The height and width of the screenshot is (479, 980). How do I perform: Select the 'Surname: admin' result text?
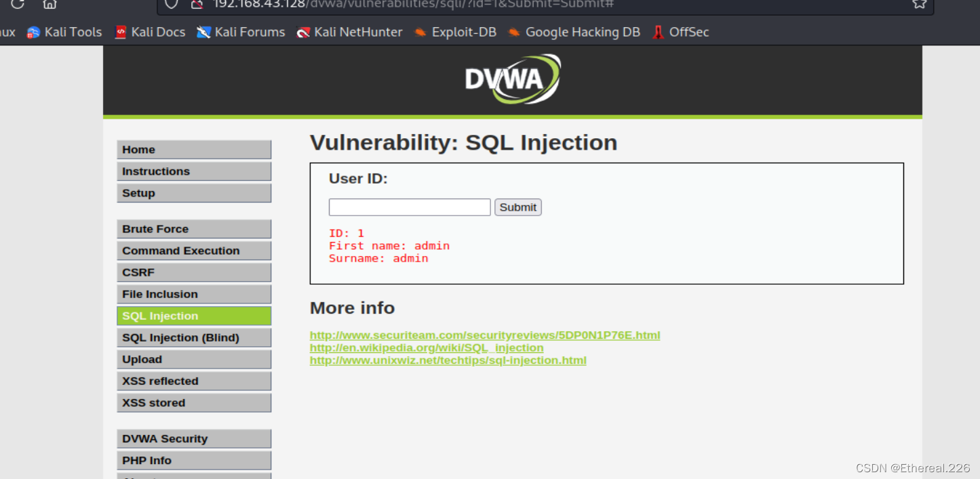tap(378, 258)
